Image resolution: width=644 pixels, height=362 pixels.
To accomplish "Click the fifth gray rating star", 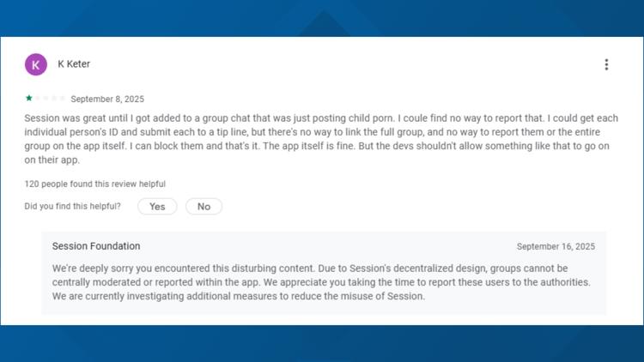I will pos(62,99).
